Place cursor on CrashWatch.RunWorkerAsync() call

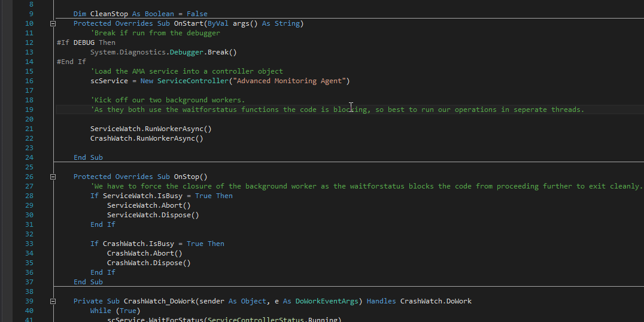(x=147, y=138)
